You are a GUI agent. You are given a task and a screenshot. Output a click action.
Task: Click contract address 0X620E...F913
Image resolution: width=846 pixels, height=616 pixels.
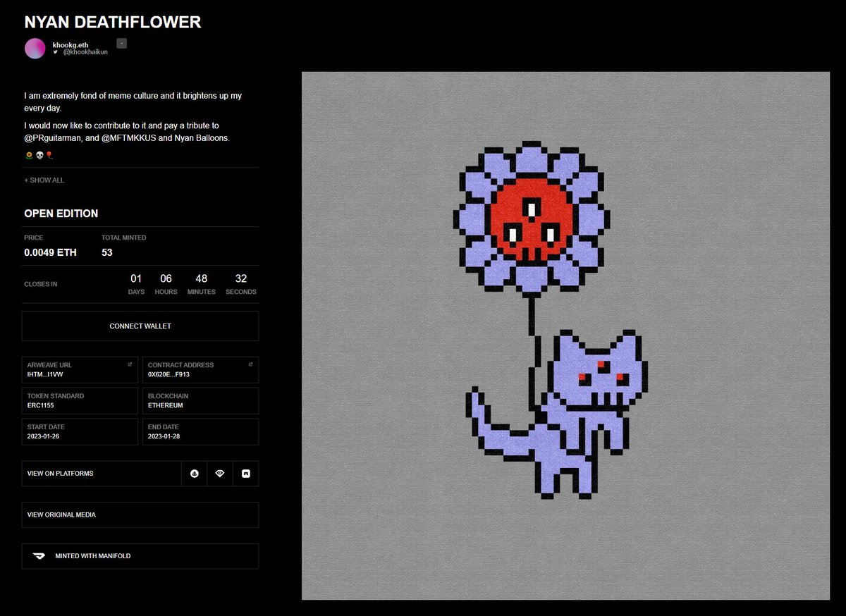168,374
